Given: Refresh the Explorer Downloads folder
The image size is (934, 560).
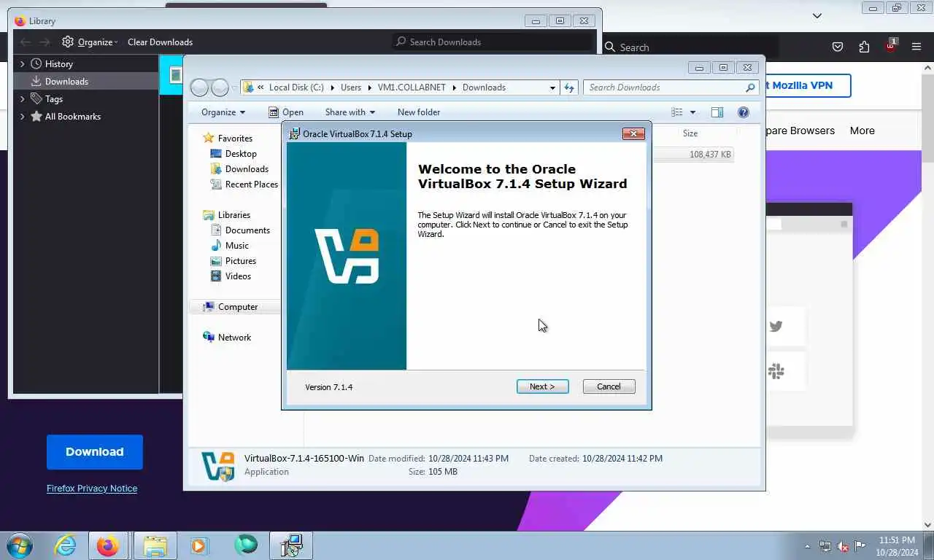Looking at the screenshot, I should click(569, 87).
